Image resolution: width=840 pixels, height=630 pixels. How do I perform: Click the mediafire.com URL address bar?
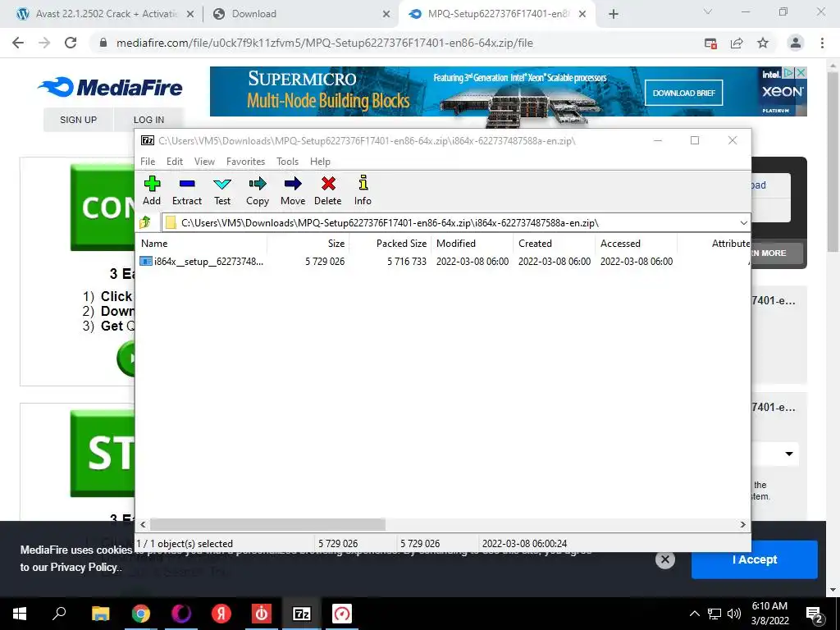click(x=325, y=43)
